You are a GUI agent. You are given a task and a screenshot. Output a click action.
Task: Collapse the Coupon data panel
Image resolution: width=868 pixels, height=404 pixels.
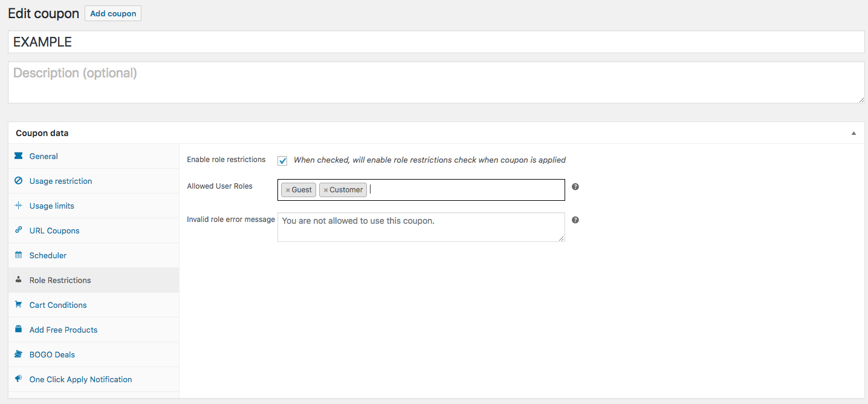[x=853, y=133]
